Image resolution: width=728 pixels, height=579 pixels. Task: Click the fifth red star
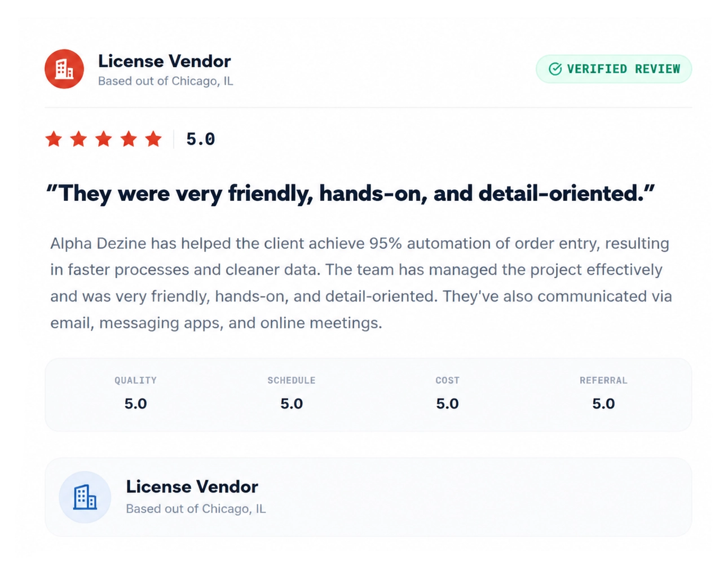click(x=153, y=139)
